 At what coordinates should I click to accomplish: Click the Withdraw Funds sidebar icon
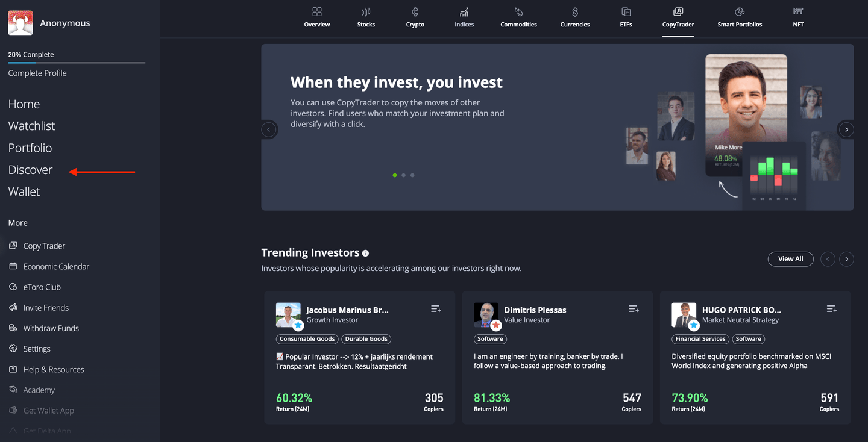(13, 328)
